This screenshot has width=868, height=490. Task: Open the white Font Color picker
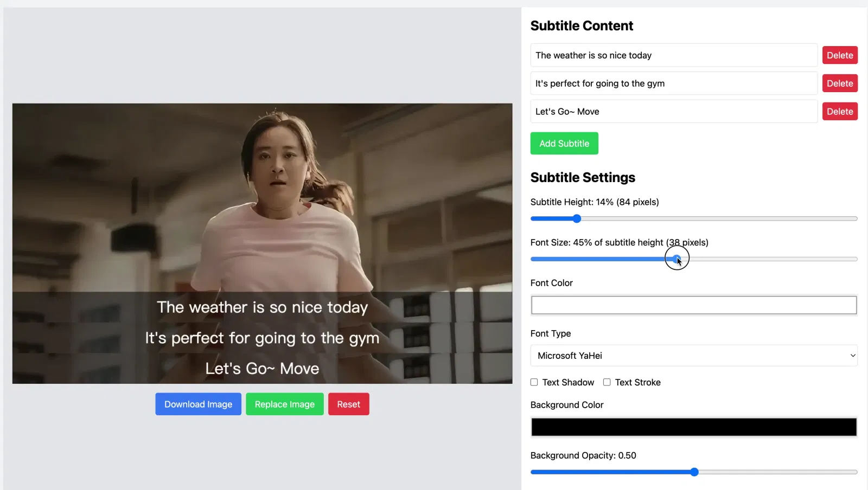click(693, 305)
